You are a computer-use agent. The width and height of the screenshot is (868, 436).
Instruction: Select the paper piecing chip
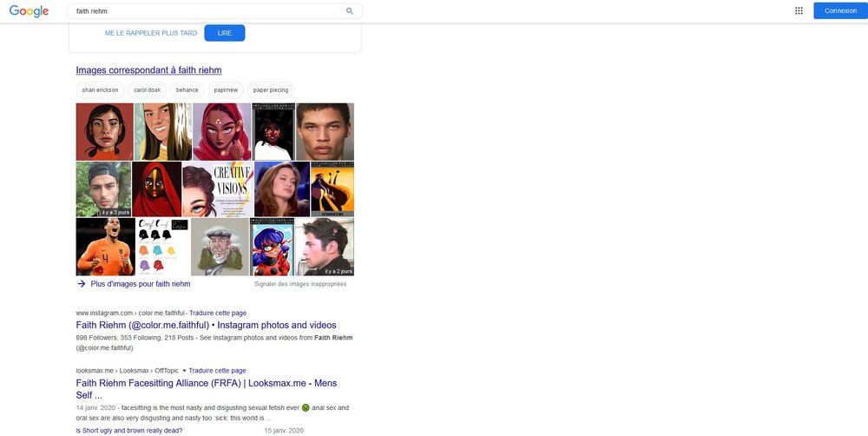[271, 89]
